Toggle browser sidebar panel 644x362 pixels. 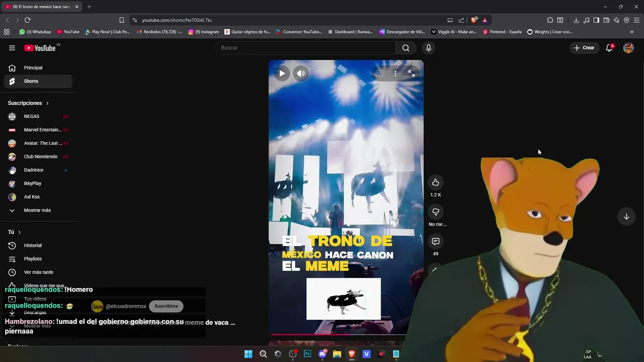point(596,20)
